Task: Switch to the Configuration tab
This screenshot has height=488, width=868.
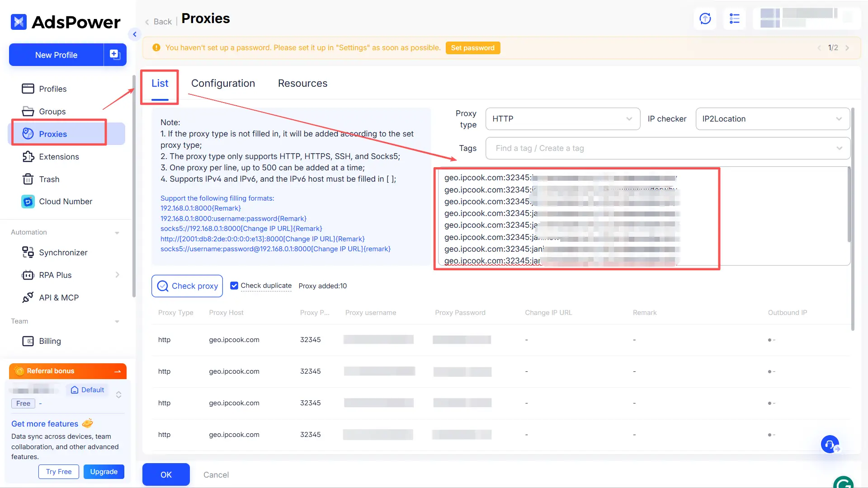Action: point(223,83)
